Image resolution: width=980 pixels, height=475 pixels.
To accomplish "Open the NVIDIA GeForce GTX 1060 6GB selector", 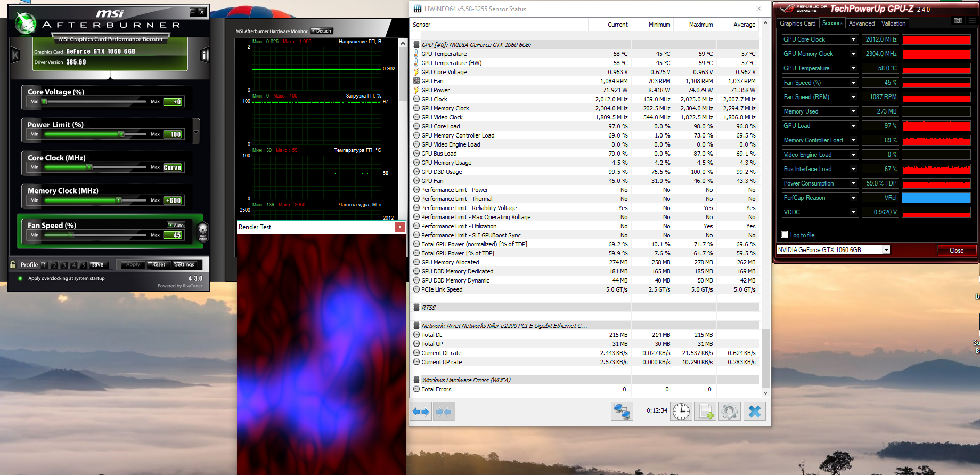I will coord(834,250).
